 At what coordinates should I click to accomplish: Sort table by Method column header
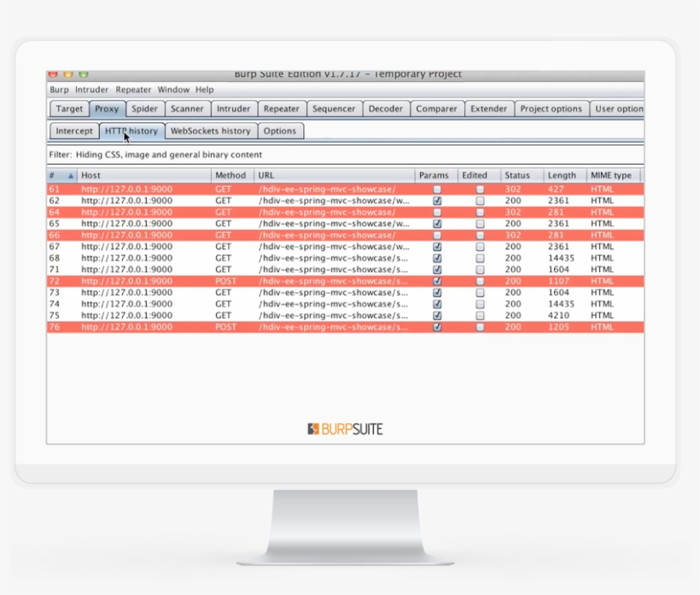(x=232, y=175)
